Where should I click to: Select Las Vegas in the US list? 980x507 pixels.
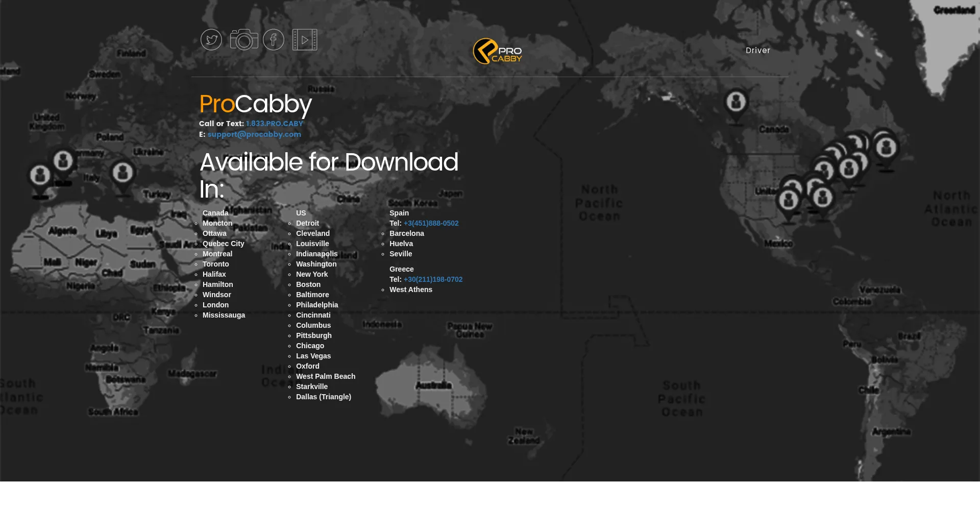[313, 356]
